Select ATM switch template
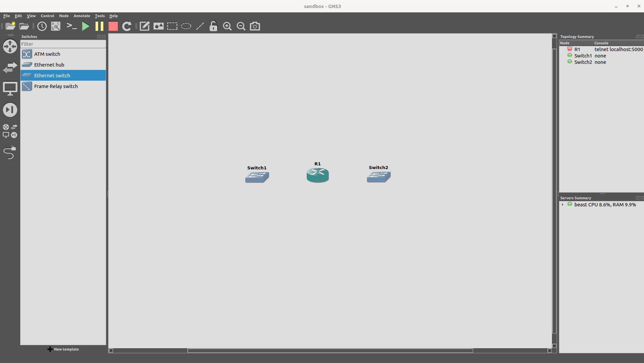Screen dimensions: 644x363 point(63,54)
